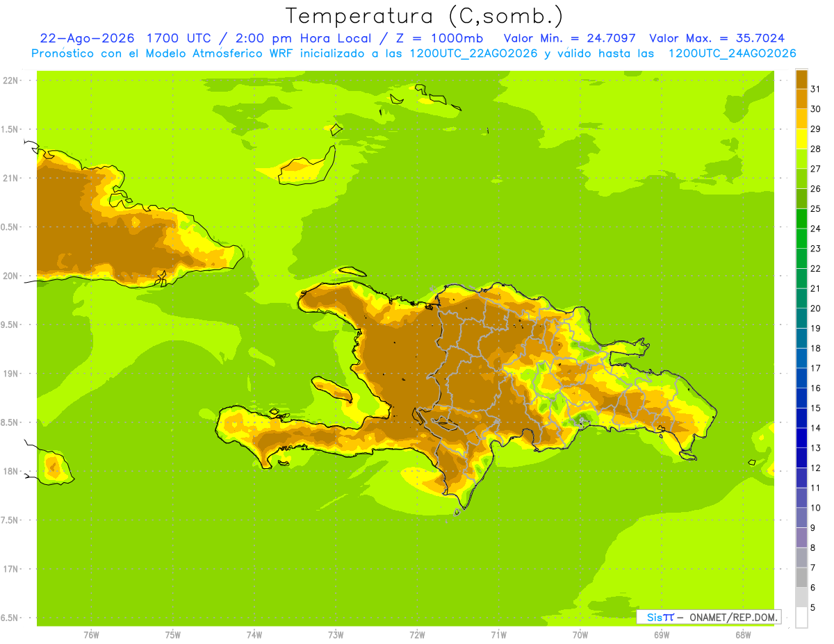Pick the white legend swatch below 5
The height and width of the screenshot is (644, 834).
(801, 618)
